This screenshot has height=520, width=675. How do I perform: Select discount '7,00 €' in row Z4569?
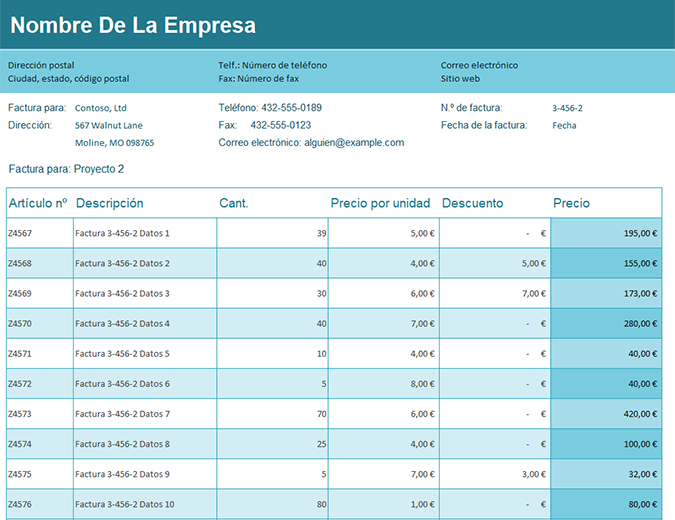click(534, 294)
